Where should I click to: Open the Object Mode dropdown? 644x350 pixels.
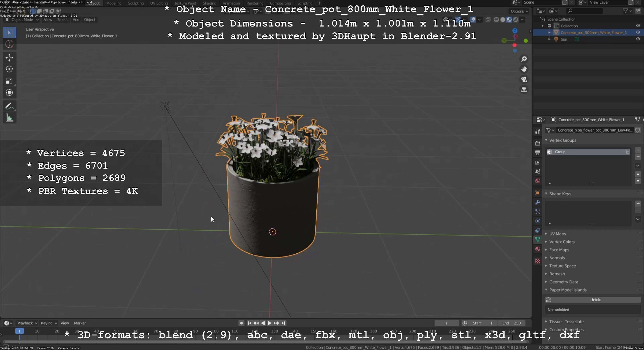22,20
